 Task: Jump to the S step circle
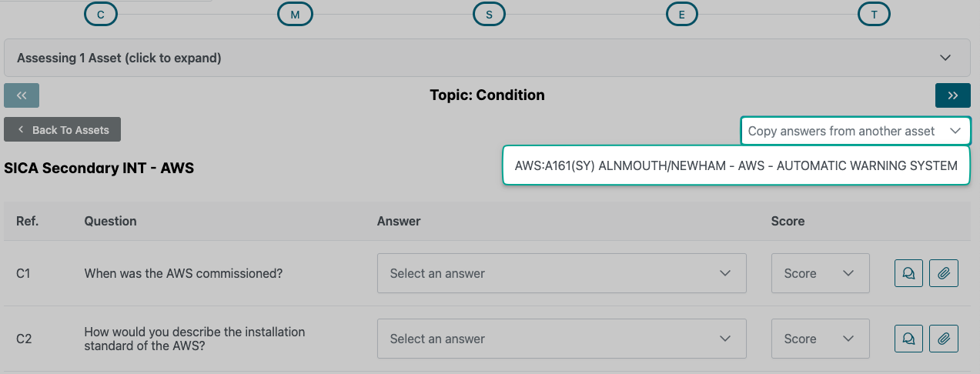(489, 14)
